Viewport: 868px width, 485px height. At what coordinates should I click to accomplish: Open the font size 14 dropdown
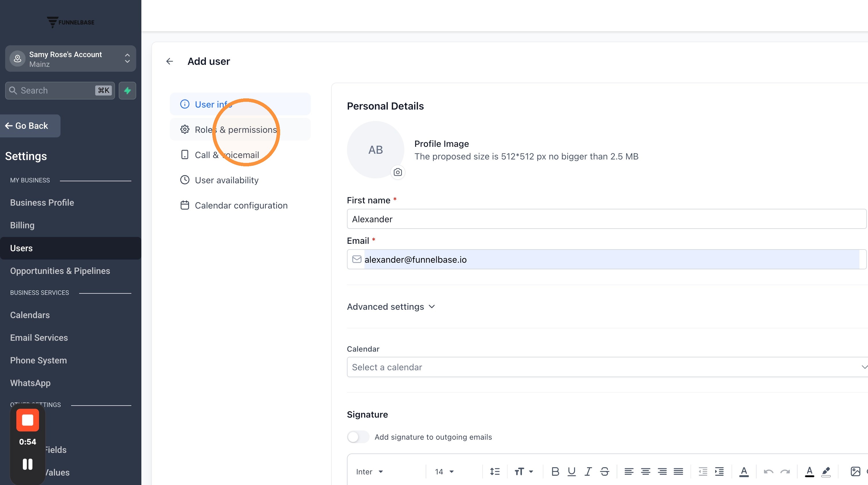coord(444,472)
